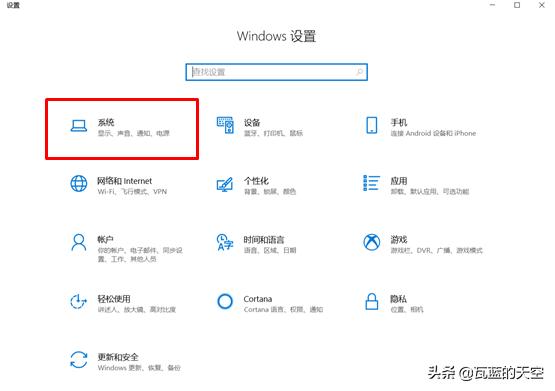Viewport: 555px width, 391px height.
Task: Click the search magnifier icon
Action: [359, 72]
